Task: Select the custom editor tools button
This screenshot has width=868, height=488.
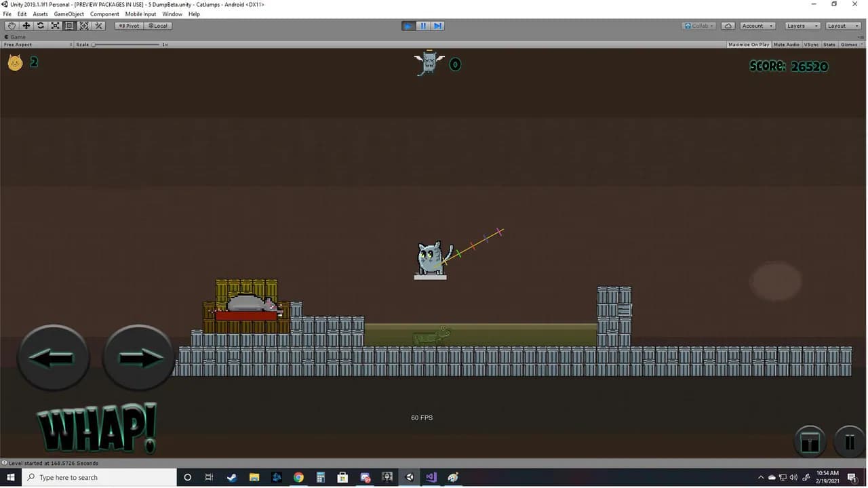Action: (x=98, y=26)
